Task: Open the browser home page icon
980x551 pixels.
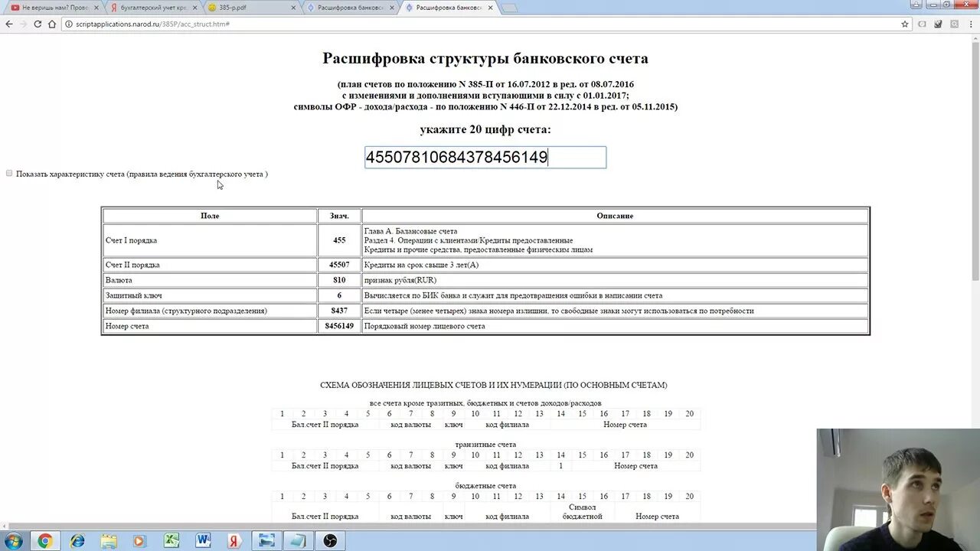Action: click(52, 24)
